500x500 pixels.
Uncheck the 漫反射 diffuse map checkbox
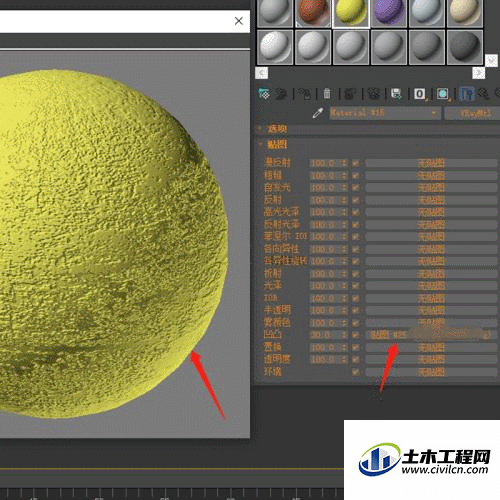(x=356, y=163)
